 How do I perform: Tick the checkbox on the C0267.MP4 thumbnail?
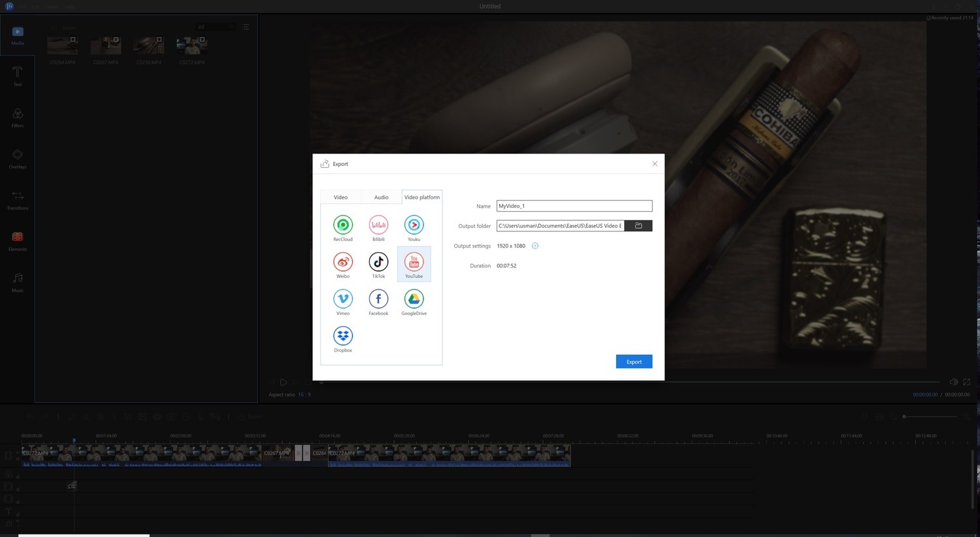click(116, 40)
